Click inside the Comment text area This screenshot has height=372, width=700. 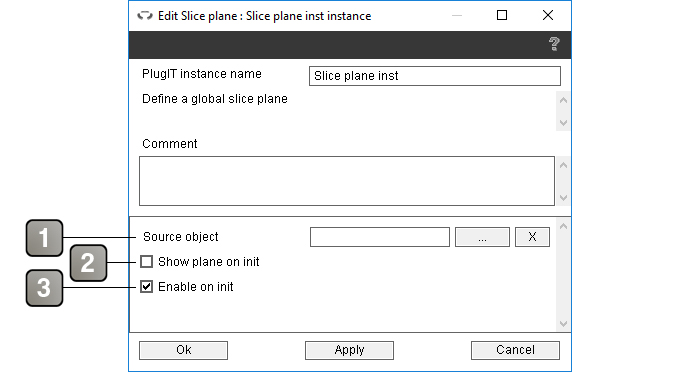(x=347, y=181)
